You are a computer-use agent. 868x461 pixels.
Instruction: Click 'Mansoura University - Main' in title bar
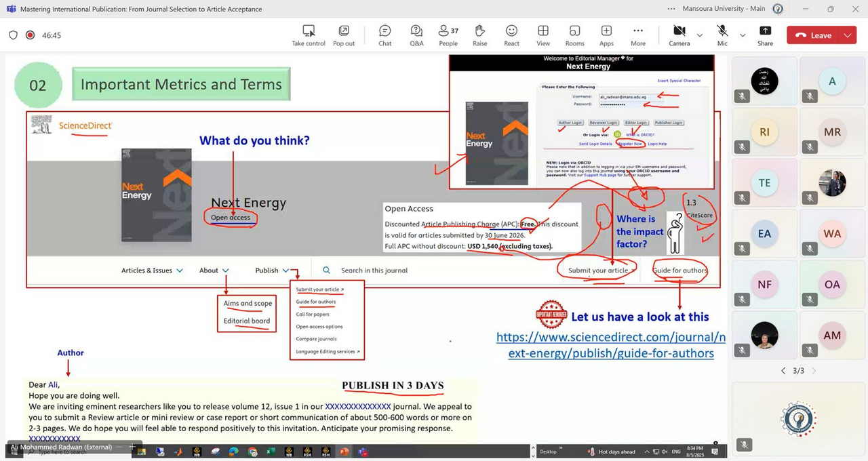pos(724,9)
